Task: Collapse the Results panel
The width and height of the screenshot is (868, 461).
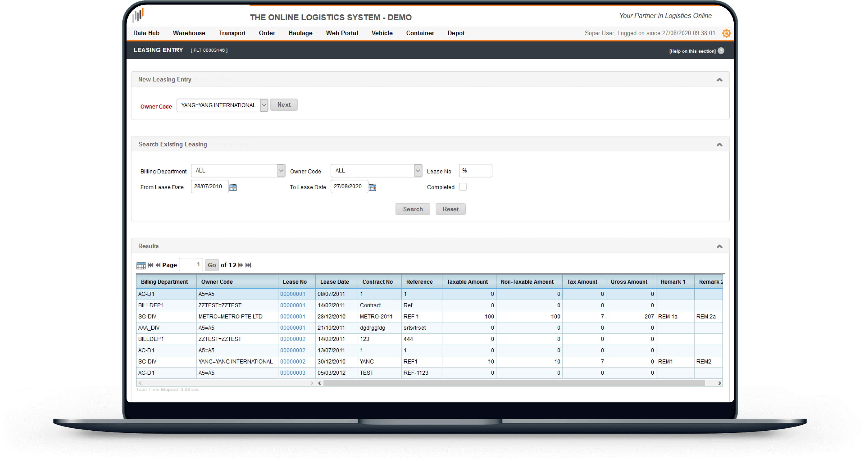Action: [720, 247]
